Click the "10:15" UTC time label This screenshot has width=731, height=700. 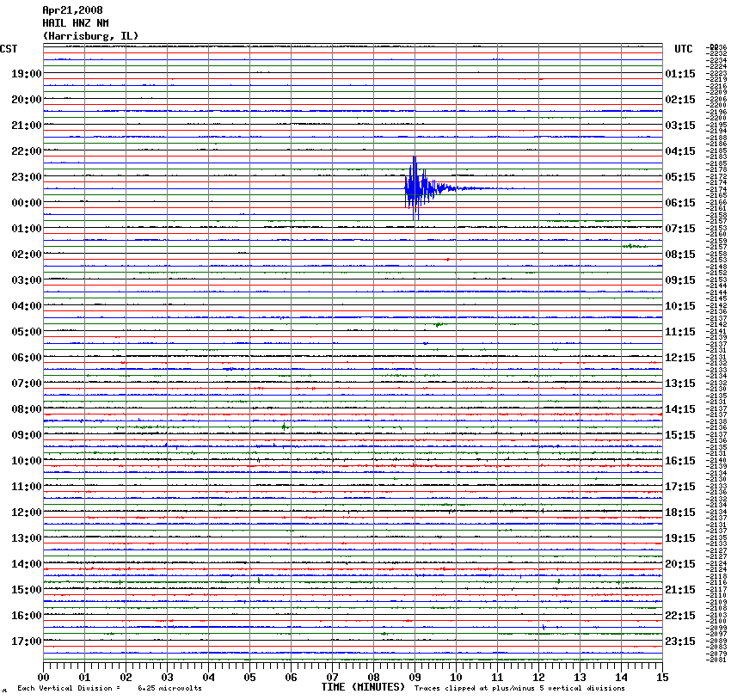(x=680, y=306)
